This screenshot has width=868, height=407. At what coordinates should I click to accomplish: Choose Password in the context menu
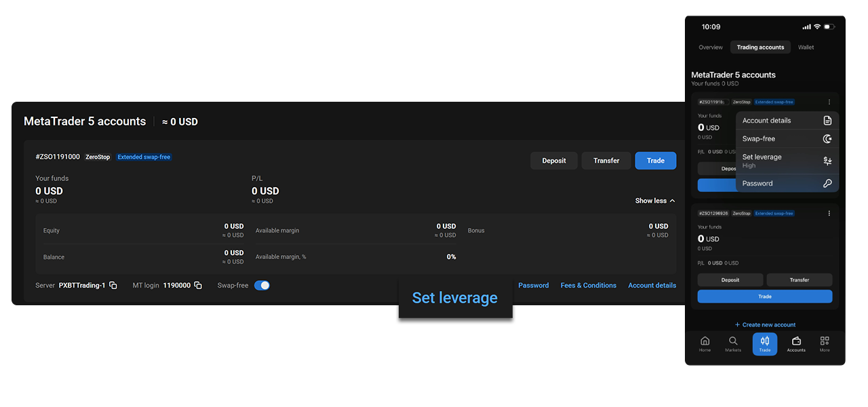[787, 184]
